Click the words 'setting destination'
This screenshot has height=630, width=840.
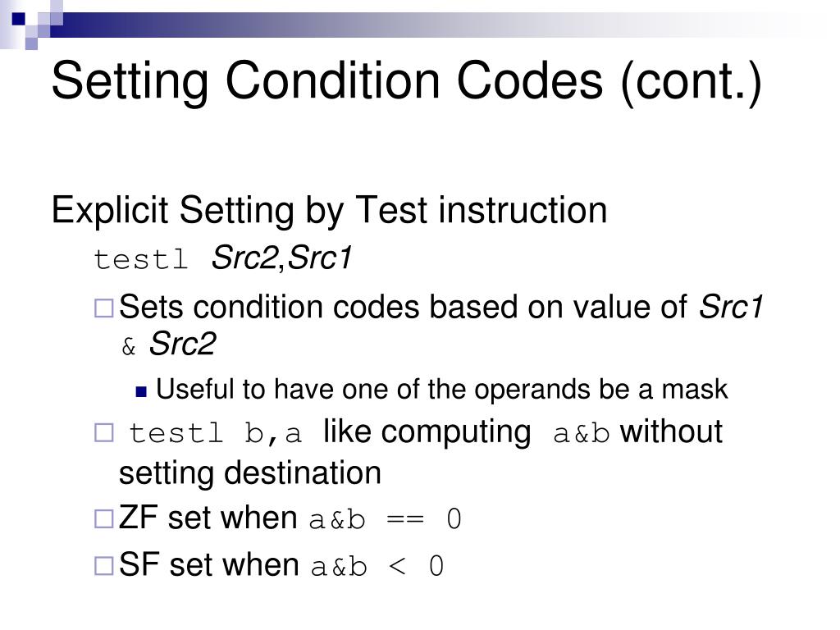(250, 473)
